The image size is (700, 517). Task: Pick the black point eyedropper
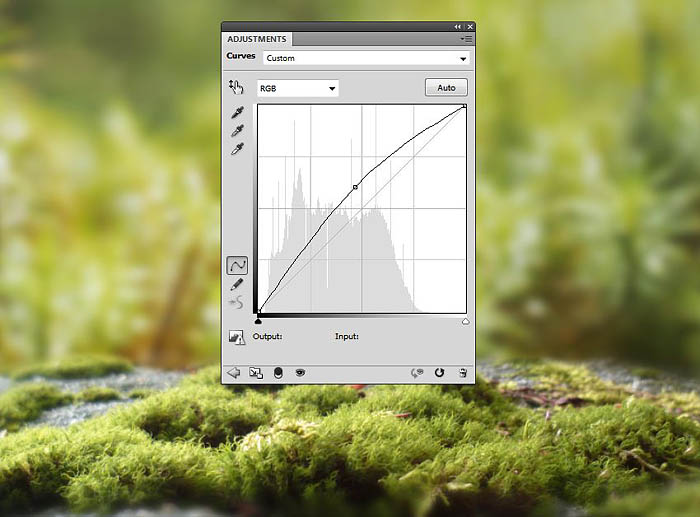click(237, 113)
